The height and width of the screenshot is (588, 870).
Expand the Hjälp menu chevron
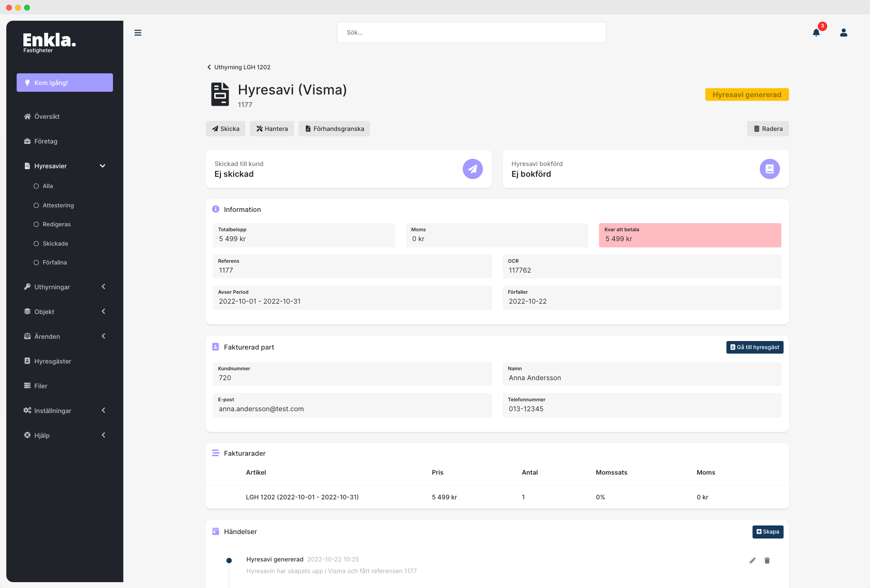pyautogui.click(x=104, y=435)
